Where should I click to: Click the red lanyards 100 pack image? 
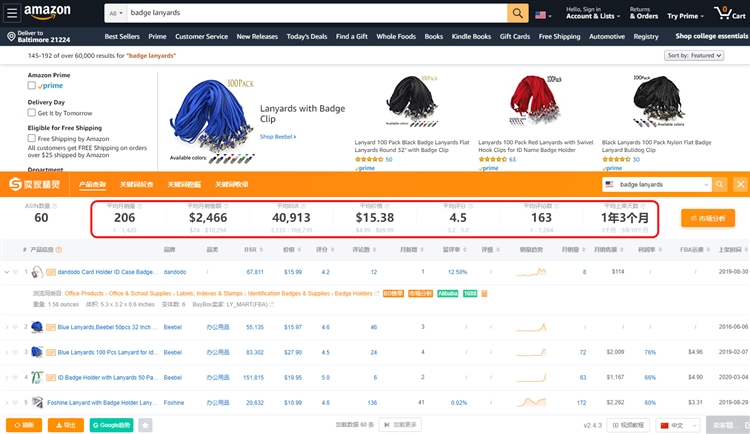click(x=535, y=101)
